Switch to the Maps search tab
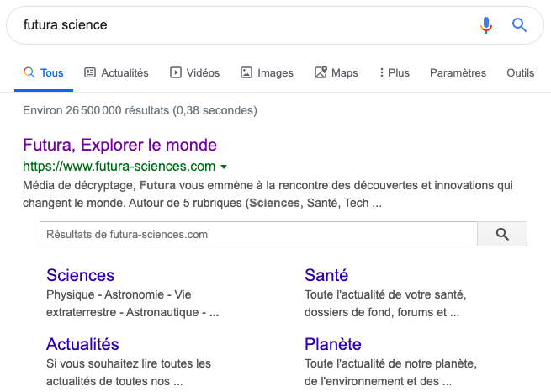Viewport: 551px width, 392px height. tap(336, 72)
